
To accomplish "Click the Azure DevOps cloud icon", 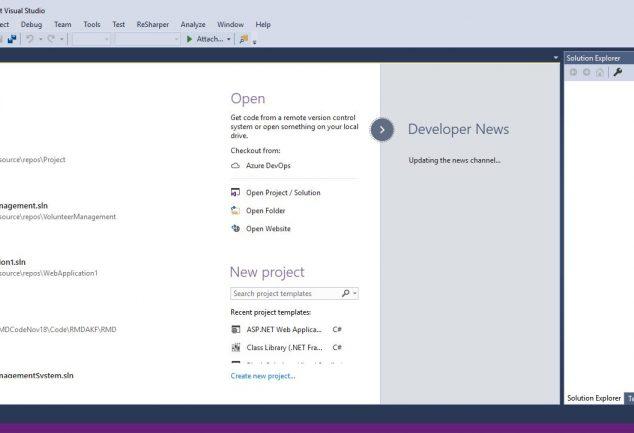I will pos(235,166).
